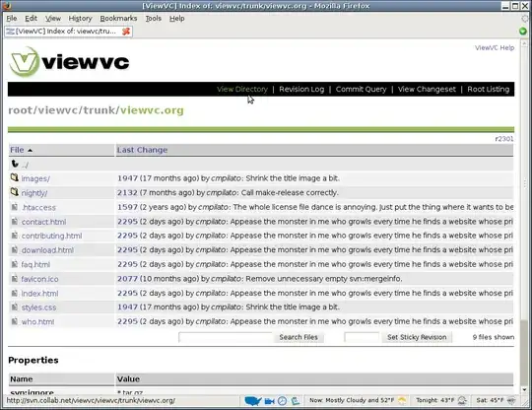532x410 pixels.
Task: Open the Help menu
Action: pos(176,19)
